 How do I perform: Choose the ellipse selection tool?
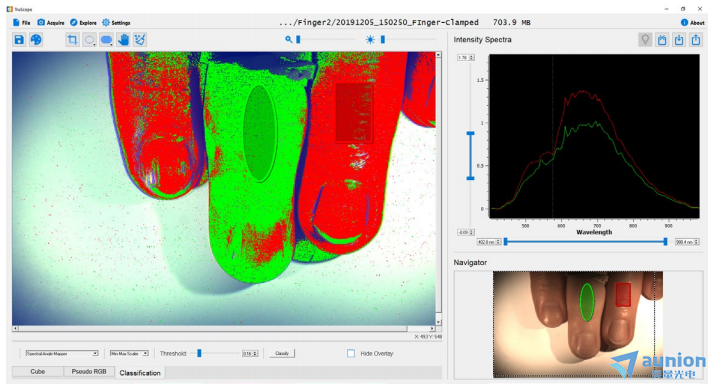pos(89,40)
